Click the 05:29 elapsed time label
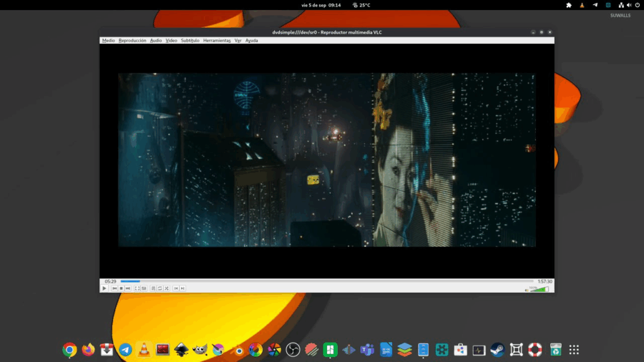Viewport: 644px width, 362px height. (x=110, y=281)
